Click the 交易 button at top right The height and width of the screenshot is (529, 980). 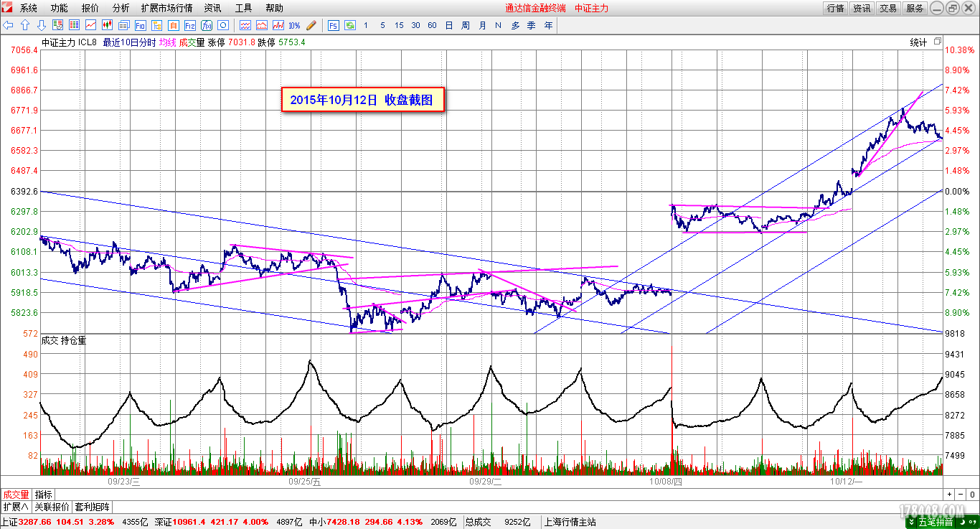coord(888,8)
